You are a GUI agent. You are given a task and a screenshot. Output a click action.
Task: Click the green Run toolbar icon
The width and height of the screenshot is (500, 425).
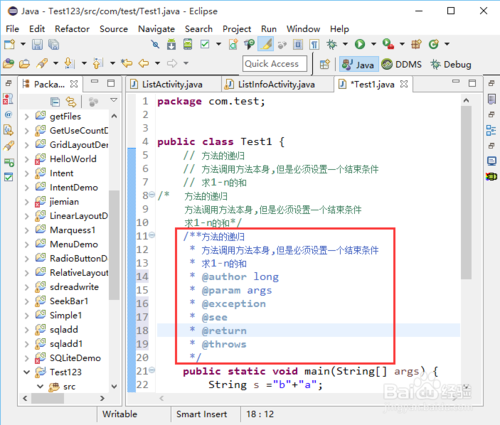tap(360, 44)
